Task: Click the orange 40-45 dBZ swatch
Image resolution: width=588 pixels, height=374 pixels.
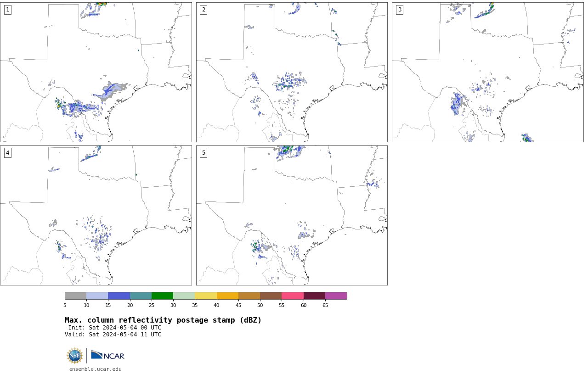Action: click(x=227, y=296)
